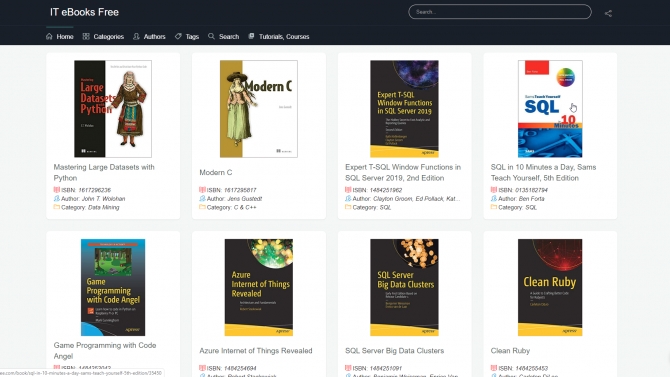Click author John T. Wolohan

pos(103,199)
